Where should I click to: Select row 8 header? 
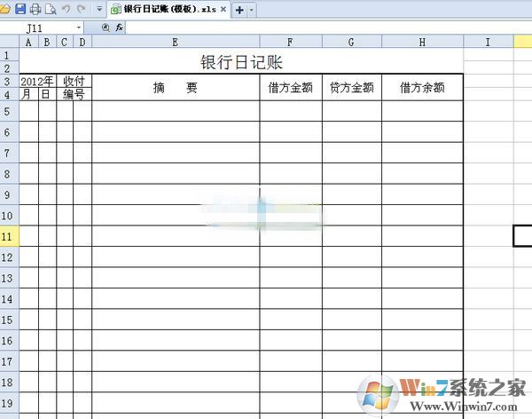point(10,174)
